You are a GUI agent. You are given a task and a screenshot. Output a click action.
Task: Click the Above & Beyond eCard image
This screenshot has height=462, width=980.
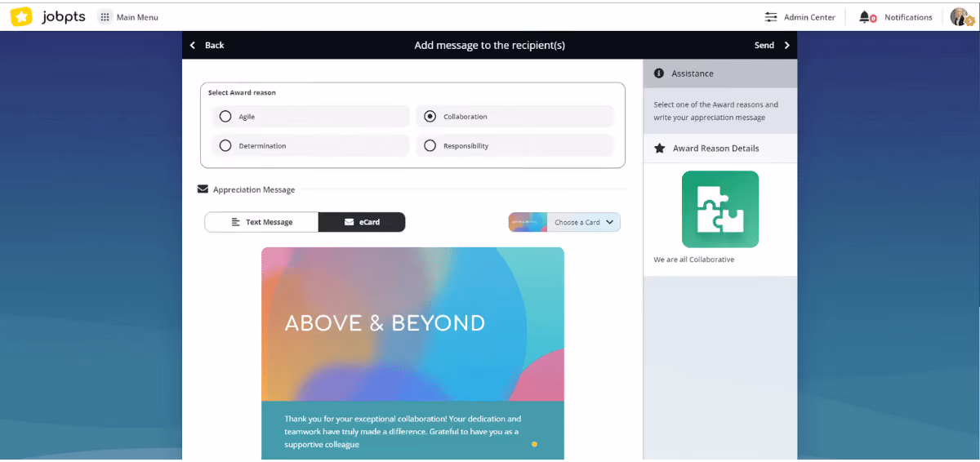click(x=412, y=324)
